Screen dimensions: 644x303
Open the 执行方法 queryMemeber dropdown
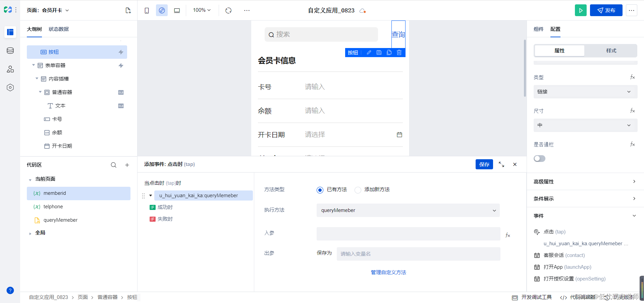coord(408,210)
